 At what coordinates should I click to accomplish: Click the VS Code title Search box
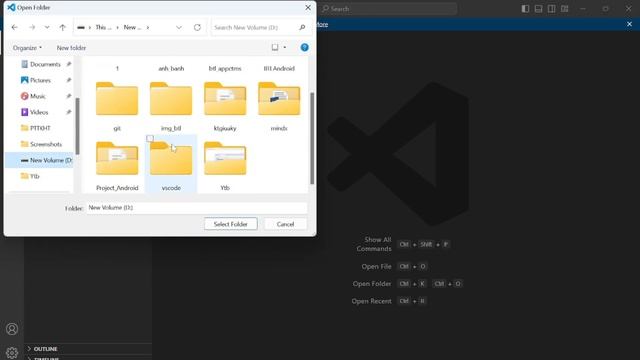coord(388,9)
